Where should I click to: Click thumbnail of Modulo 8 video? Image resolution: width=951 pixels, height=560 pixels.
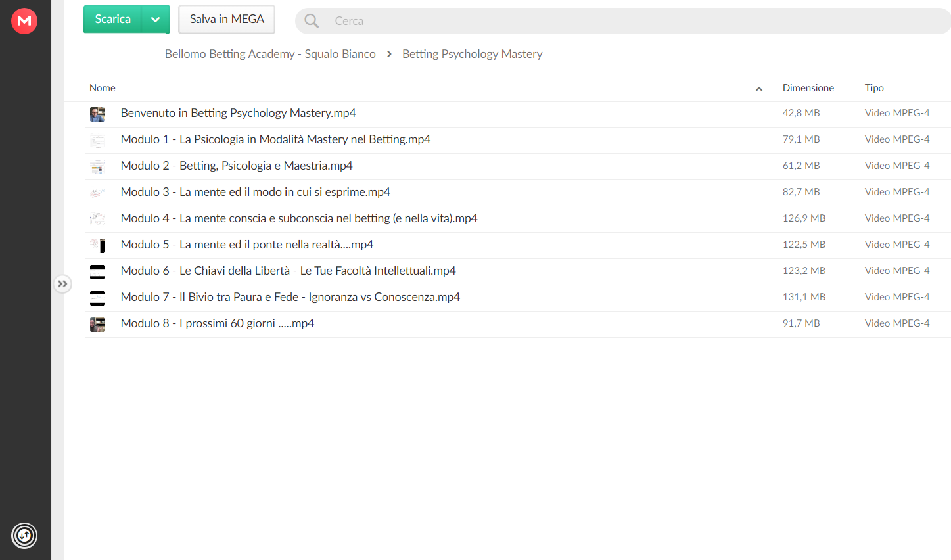click(x=98, y=325)
